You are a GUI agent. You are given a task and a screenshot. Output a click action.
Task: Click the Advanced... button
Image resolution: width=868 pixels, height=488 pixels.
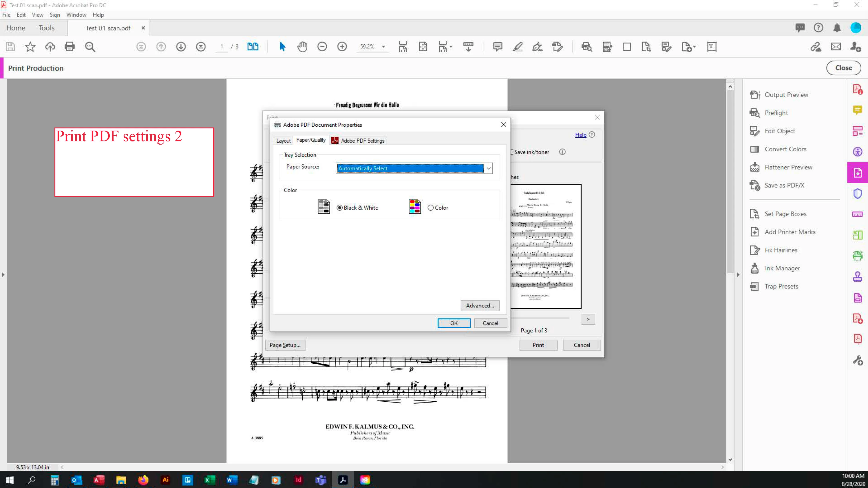point(480,305)
